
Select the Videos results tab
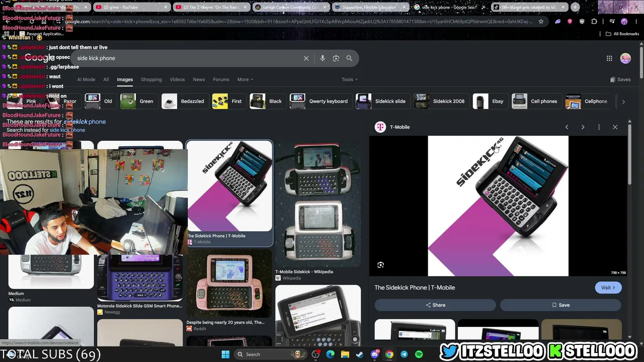click(177, 79)
